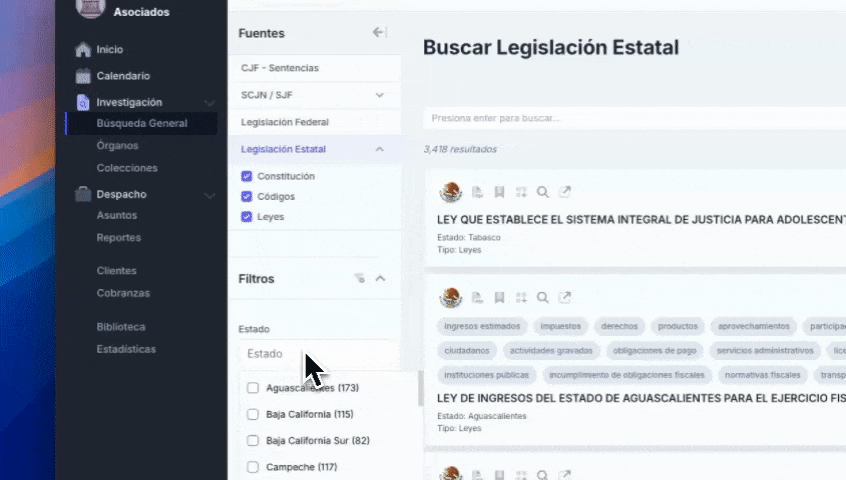The height and width of the screenshot is (480, 846).
Task: Open Reportes under Despacho
Action: (x=119, y=237)
